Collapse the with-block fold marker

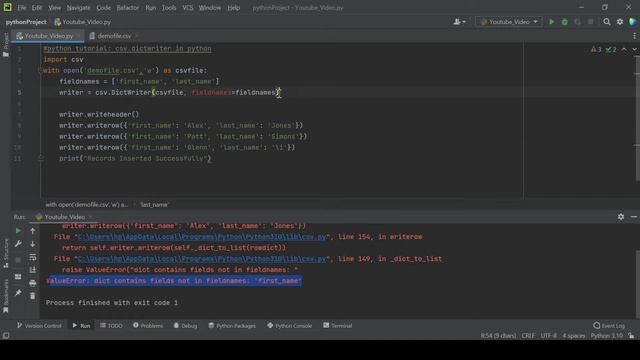[40, 71]
